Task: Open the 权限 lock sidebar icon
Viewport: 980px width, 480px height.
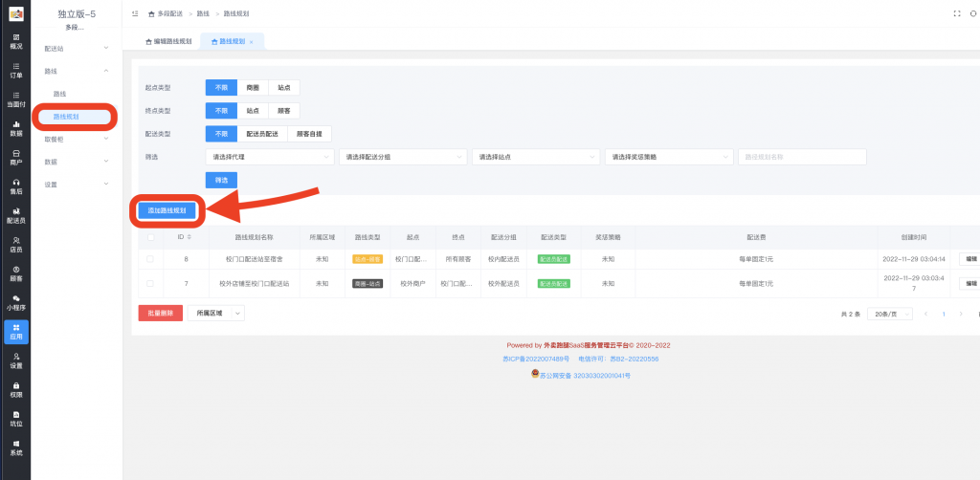Action: tap(16, 389)
